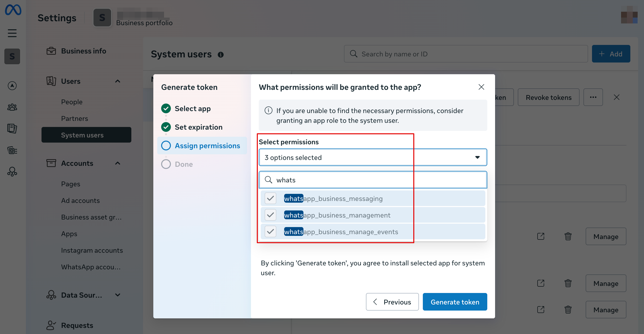The height and width of the screenshot is (334, 644).
Task: Uncheck whatsapp_business_manage_events permission
Action: 270,232
